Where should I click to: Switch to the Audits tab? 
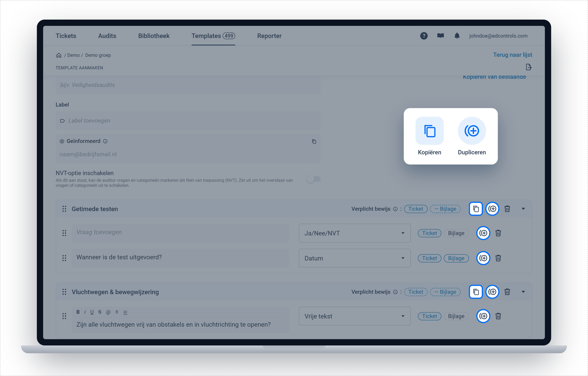click(x=107, y=36)
